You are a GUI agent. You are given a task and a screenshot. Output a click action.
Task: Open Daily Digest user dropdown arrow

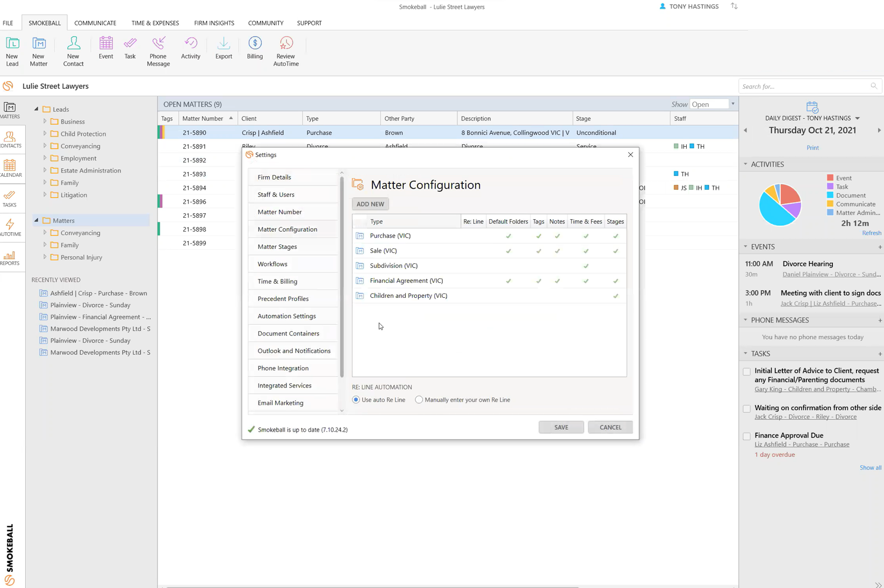pyautogui.click(x=857, y=118)
